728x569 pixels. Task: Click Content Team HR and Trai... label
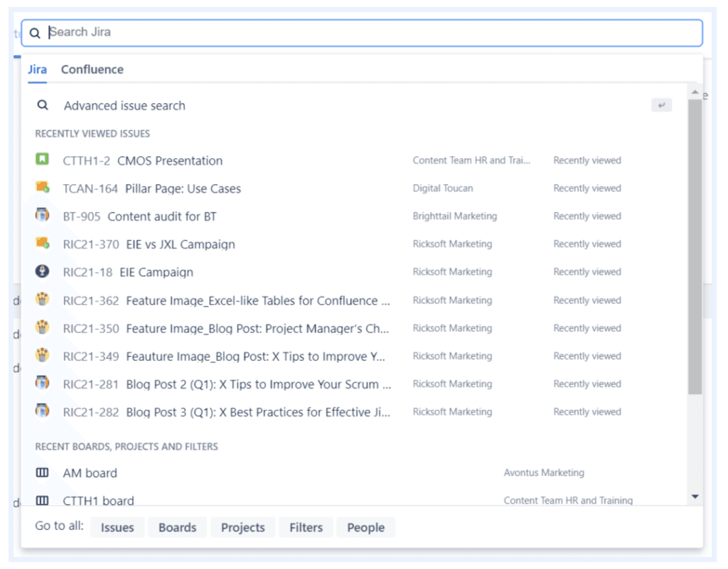tap(471, 160)
